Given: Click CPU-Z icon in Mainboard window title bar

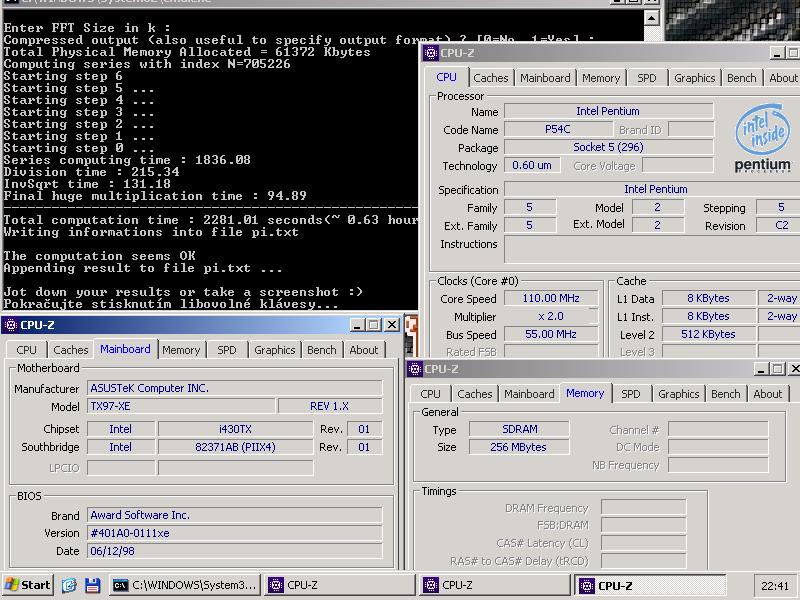Looking at the screenshot, I should tap(10, 325).
